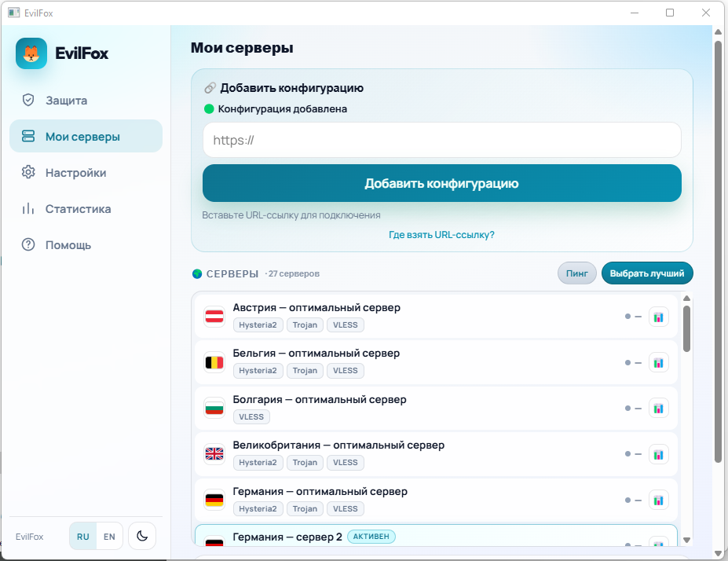Click the EvilFox footer label
Screen dimensions: 728x561
(29, 537)
